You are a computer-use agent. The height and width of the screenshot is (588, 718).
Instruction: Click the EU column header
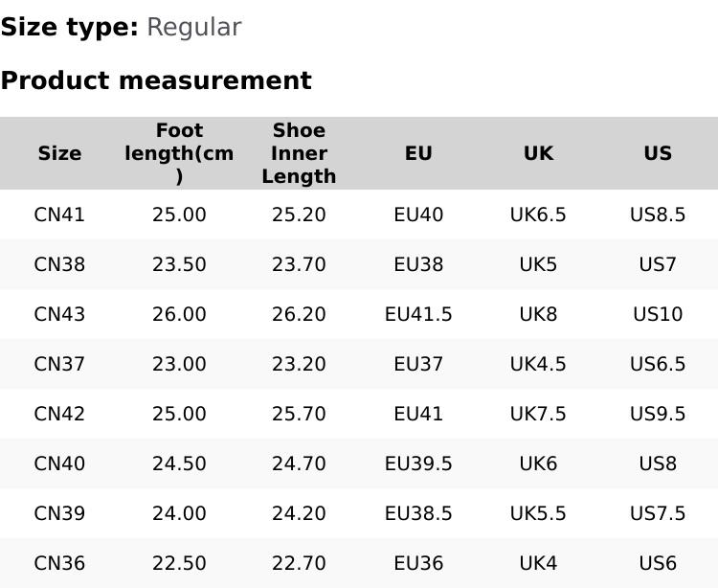[418, 153]
